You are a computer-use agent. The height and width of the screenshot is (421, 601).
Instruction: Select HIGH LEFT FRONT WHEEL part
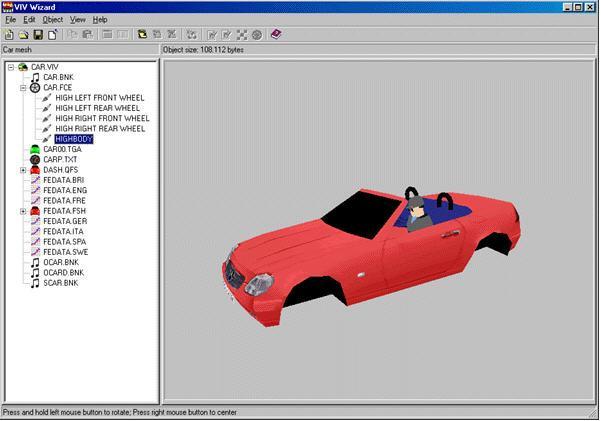point(99,98)
